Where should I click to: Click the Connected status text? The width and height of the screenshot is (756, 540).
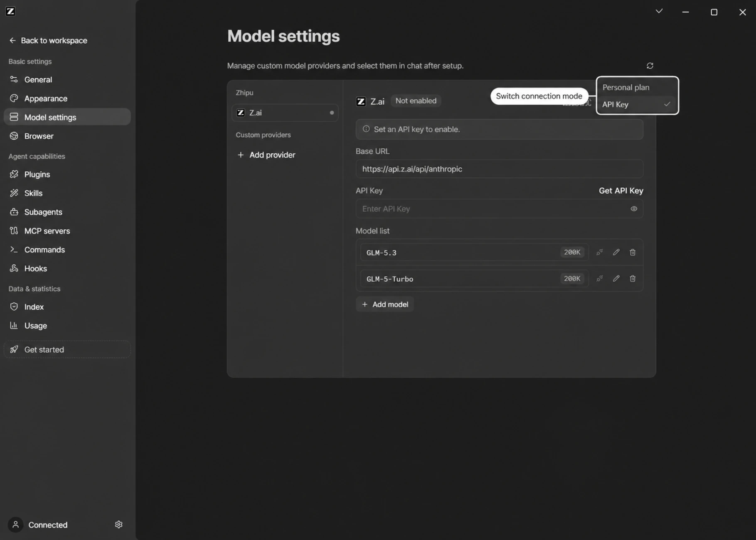pos(48,525)
